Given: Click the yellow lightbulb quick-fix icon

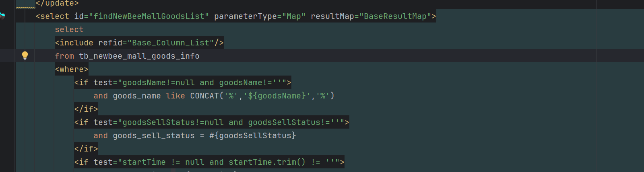Looking at the screenshot, I should pyautogui.click(x=25, y=55).
